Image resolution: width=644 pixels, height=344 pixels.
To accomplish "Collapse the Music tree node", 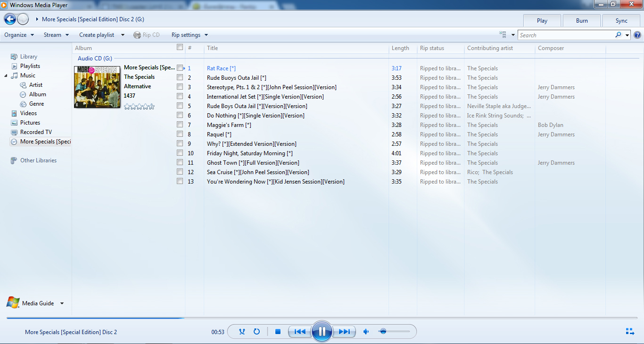I will (x=6, y=76).
